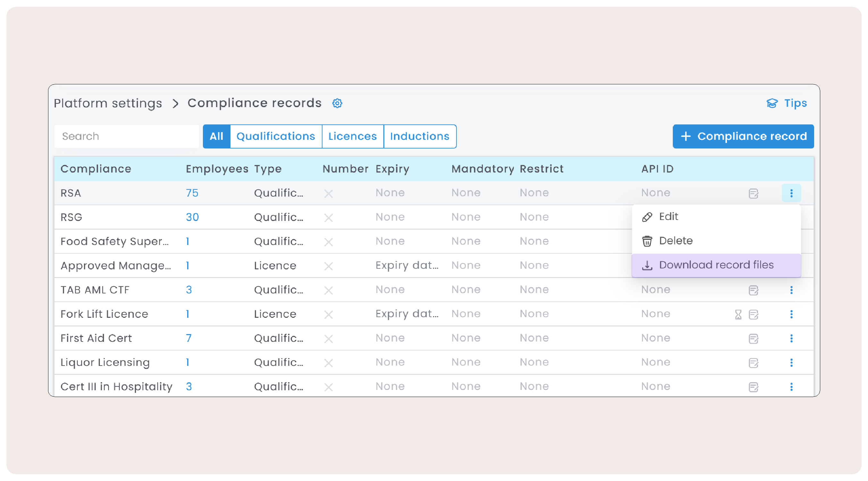This screenshot has width=868, height=481.
Task: Switch to the Inductions filter tab
Action: point(420,136)
